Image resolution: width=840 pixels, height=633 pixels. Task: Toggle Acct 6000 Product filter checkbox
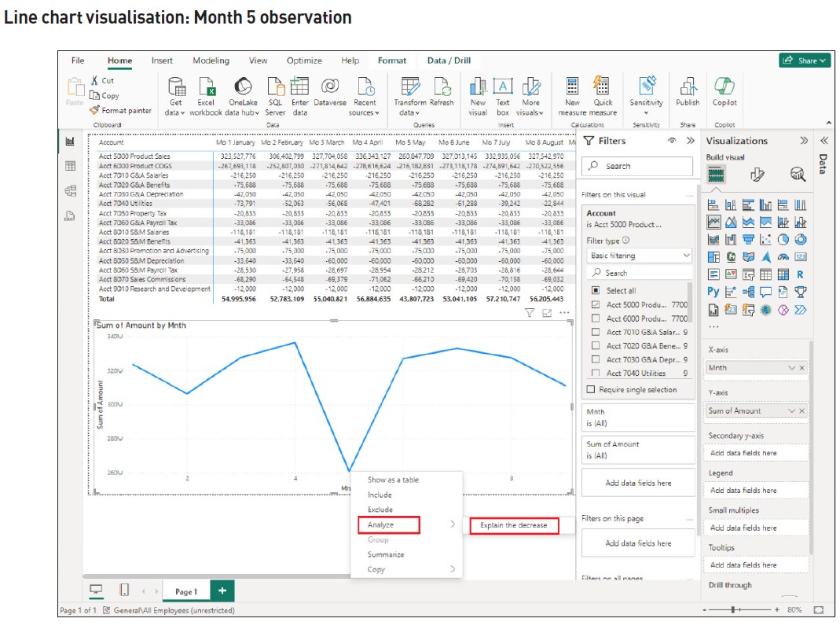pos(595,318)
